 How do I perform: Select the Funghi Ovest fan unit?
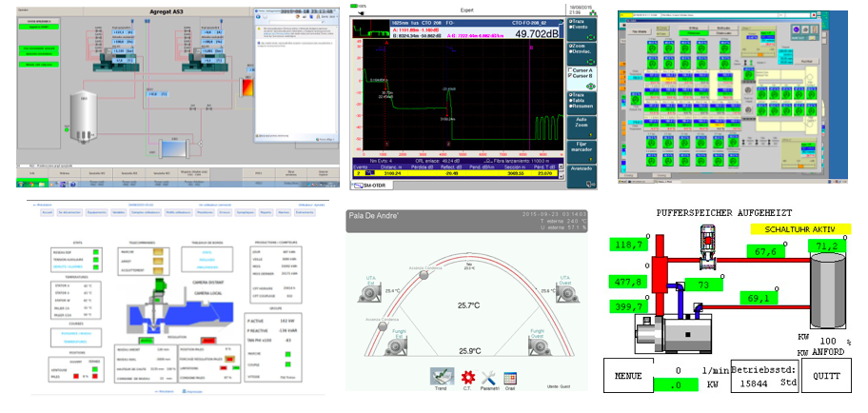(540, 346)
